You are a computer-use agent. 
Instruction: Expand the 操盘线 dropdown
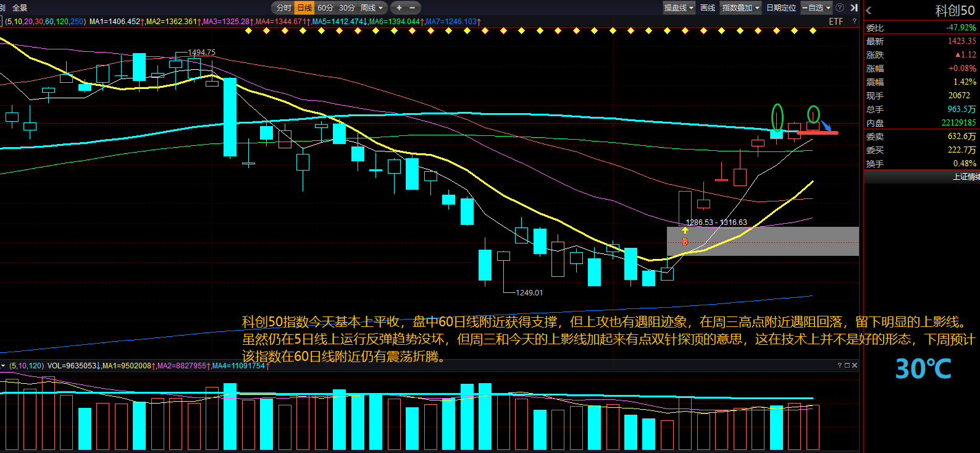point(679,8)
